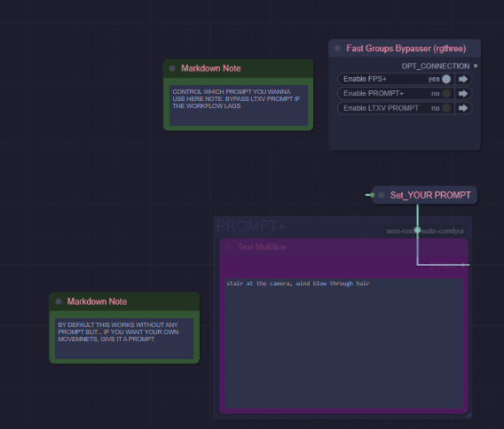Image resolution: width=504 pixels, height=429 pixels.
Task: Collapse the Text Multiline node
Action: pos(229,247)
